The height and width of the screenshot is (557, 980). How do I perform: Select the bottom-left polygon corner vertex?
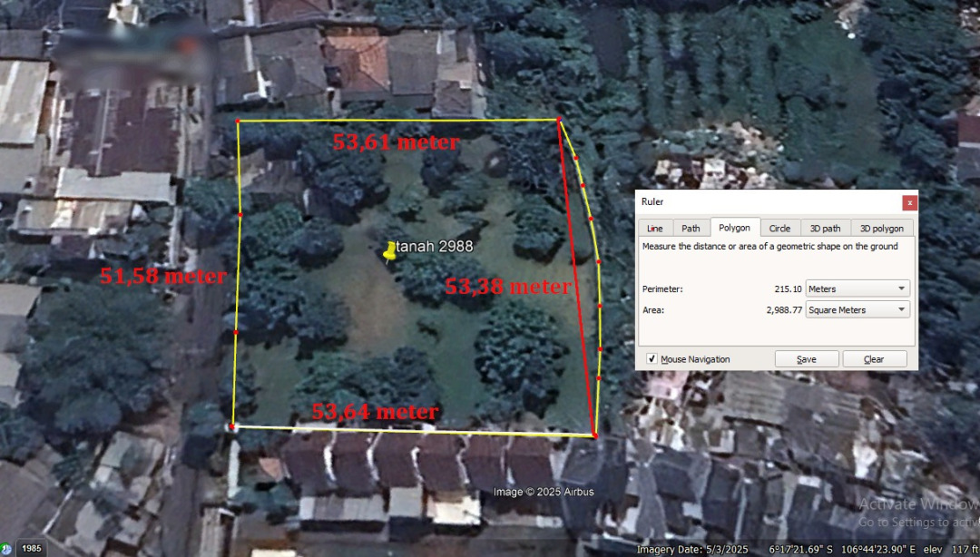[232, 426]
